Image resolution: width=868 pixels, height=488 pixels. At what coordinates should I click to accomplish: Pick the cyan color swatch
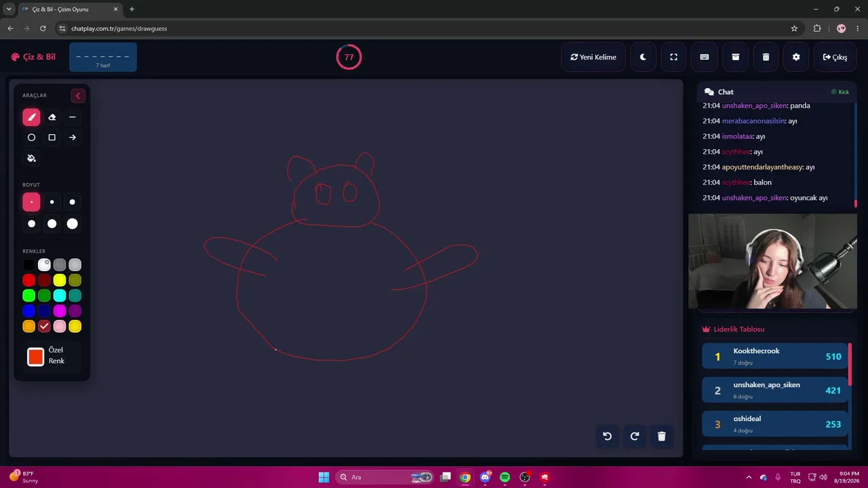[x=60, y=296]
